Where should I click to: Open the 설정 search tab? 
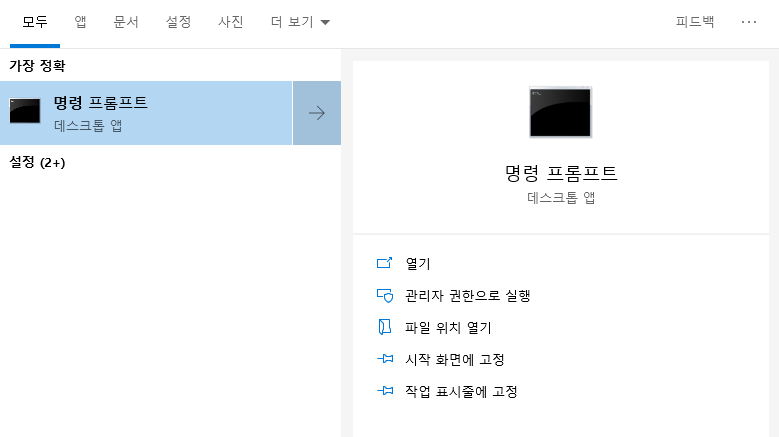pos(178,22)
